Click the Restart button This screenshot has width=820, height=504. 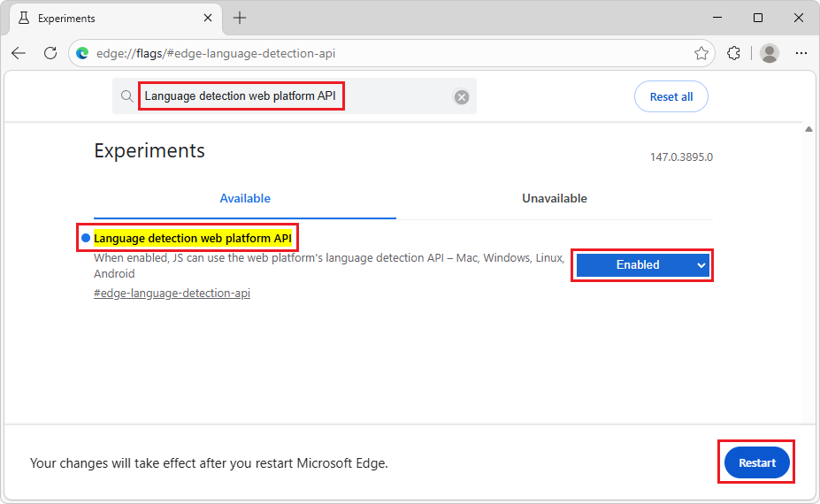coord(756,462)
